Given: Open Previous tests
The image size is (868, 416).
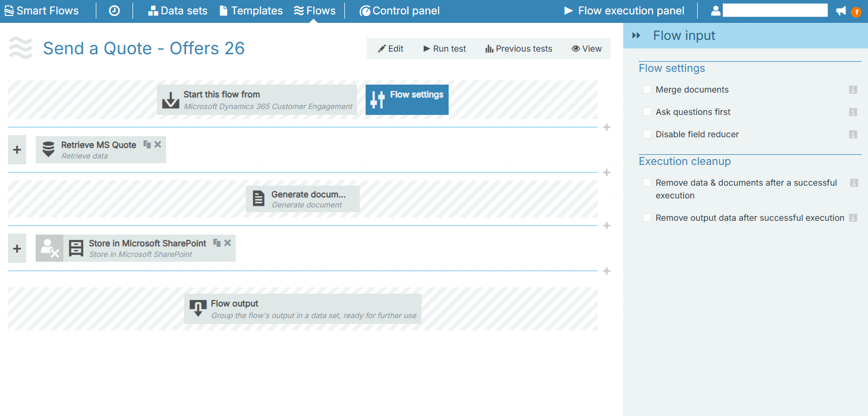Looking at the screenshot, I should (x=519, y=48).
